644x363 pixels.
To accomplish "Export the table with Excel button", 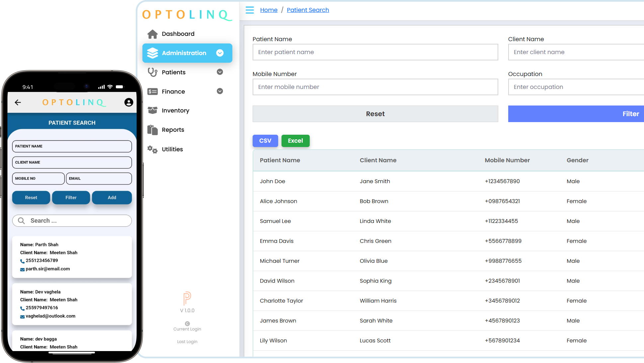I will point(295,141).
